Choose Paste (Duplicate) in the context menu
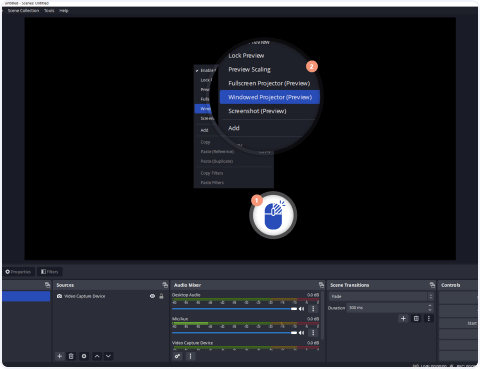This screenshot has width=480, height=369. tap(217, 161)
